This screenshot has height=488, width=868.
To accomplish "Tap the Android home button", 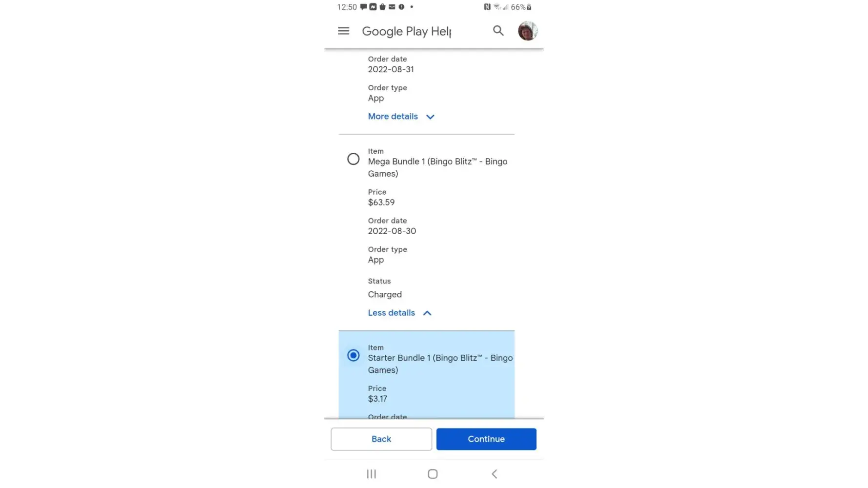I will pyautogui.click(x=433, y=474).
